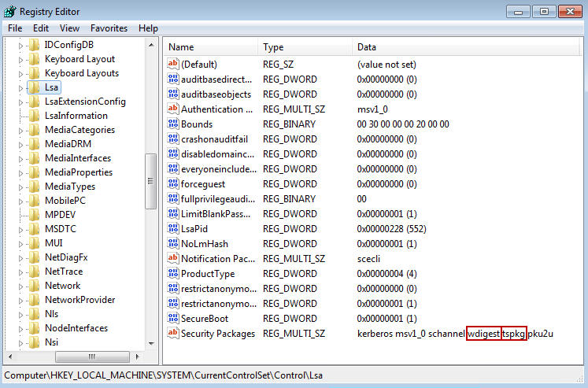Screen dimensions: 588x388
Task: Click the Lsa folder icon in tree
Action: (x=34, y=87)
